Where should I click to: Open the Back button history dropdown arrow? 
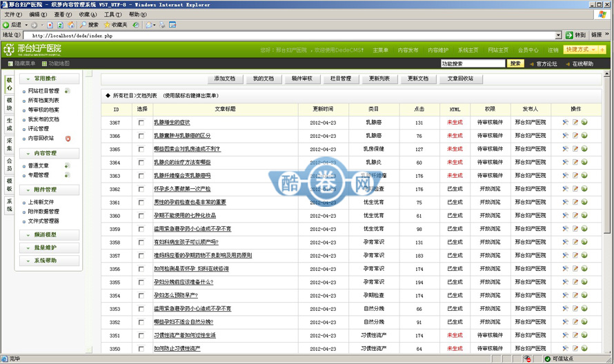pos(26,25)
